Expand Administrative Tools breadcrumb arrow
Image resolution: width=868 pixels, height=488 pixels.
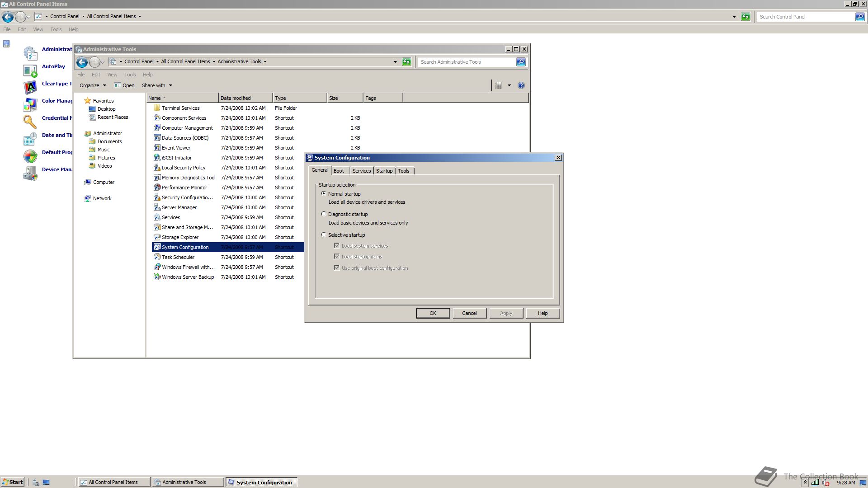click(265, 62)
